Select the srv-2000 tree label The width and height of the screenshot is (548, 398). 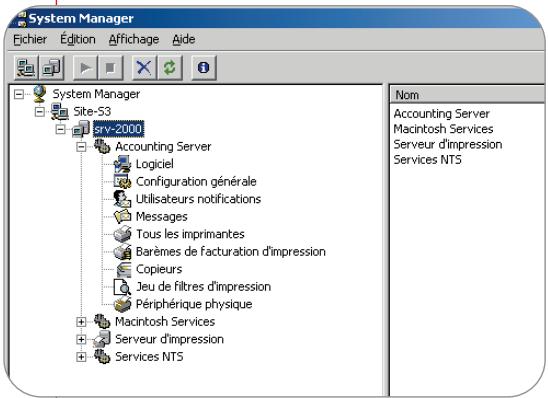(x=118, y=129)
